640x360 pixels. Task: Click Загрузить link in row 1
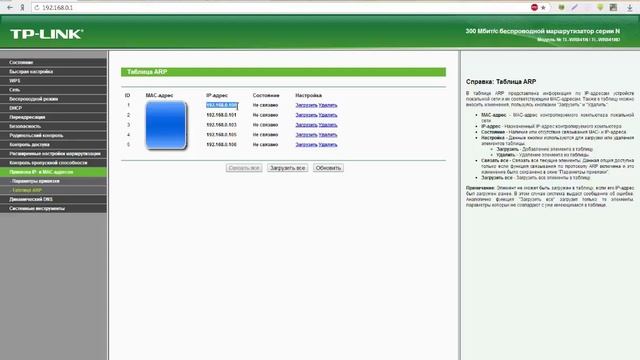(306, 105)
